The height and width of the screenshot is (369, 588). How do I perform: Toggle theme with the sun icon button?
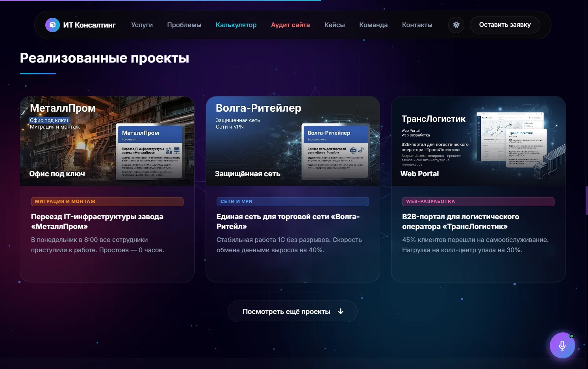pos(456,25)
